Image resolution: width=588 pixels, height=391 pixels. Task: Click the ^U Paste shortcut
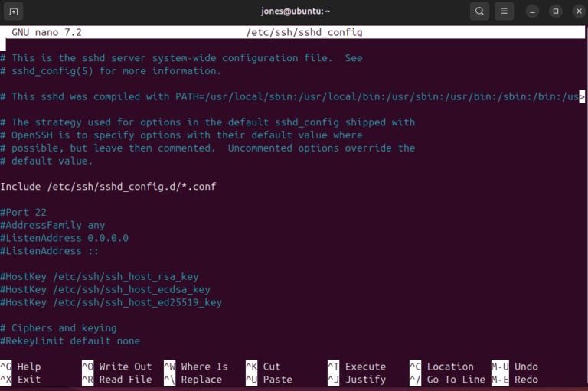pyautogui.click(x=269, y=380)
